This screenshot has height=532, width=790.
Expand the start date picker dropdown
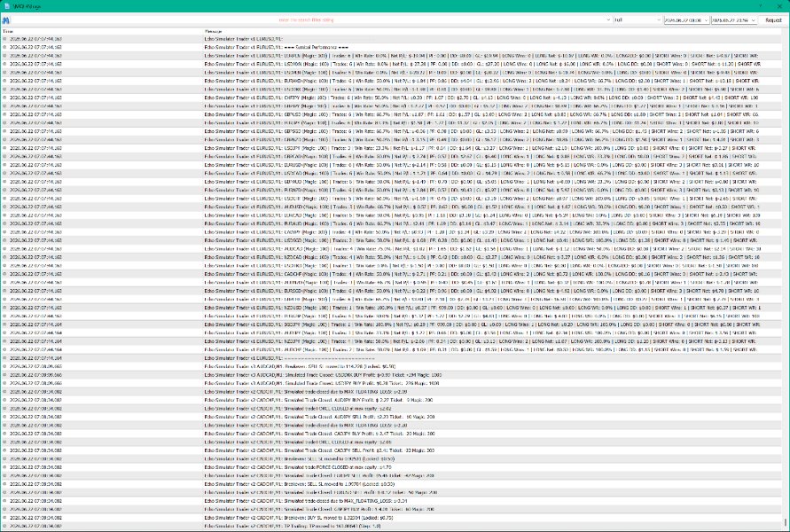(706, 20)
